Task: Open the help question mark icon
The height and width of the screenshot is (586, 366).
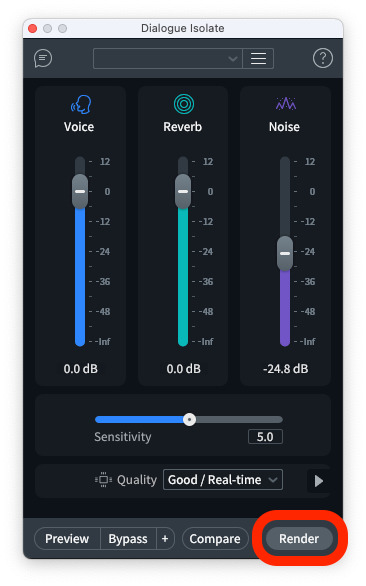Action: [x=323, y=58]
